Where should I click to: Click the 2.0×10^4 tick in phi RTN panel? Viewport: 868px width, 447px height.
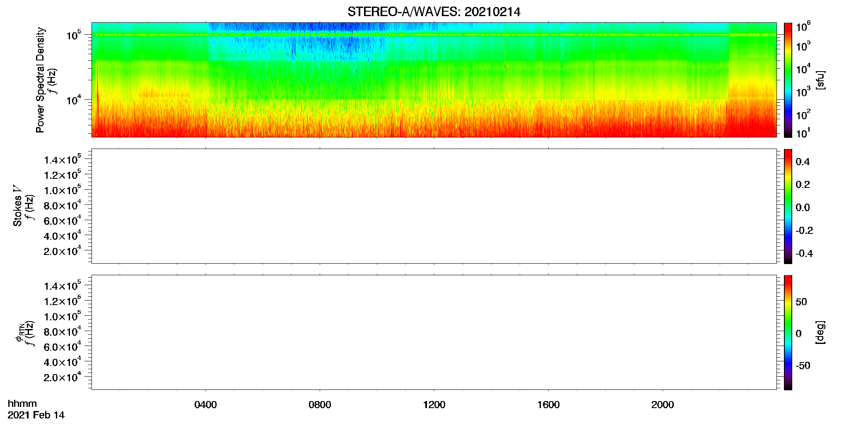[62, 377]
